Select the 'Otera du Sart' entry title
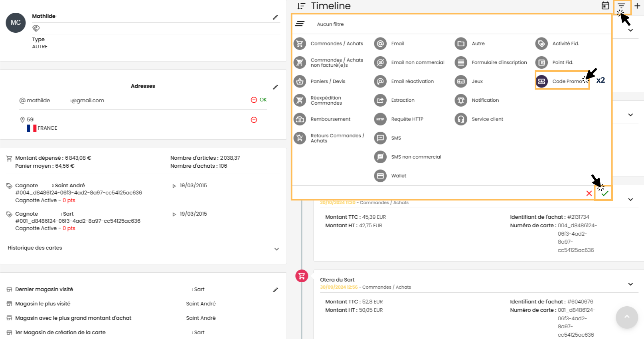Viewport: 644px width, 339px height. pyautogui.click(x=337, y=280)
